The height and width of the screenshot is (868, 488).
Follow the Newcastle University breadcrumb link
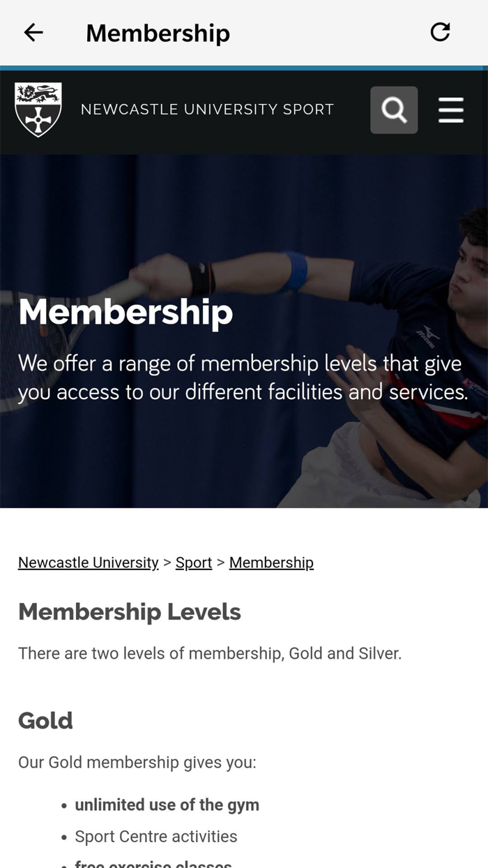(87, 562)
